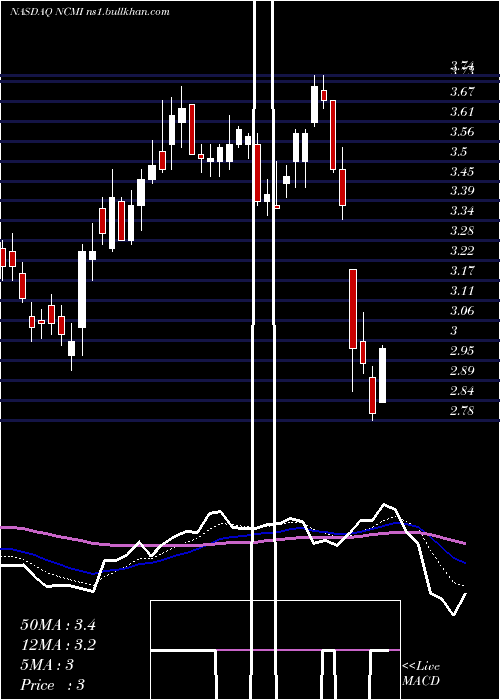Click the 3.56 price axis label
This screenshot has width=500, height=700.
(x=462, y=132)
